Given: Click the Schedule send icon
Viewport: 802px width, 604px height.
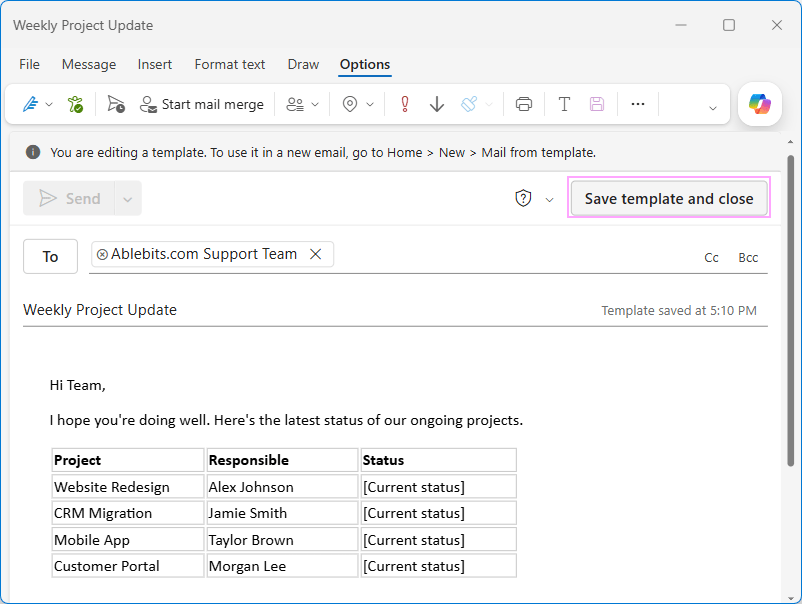Looking at the screenshot, I should click(116, 104).
